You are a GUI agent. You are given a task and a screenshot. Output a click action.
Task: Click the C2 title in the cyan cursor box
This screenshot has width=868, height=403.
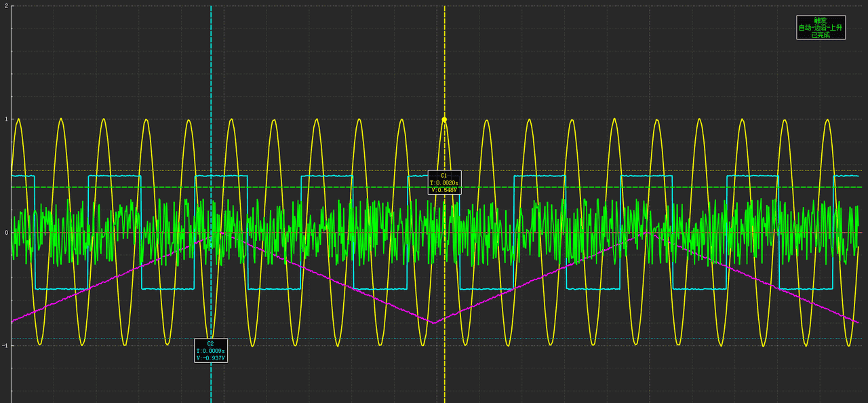pos(211,343)
